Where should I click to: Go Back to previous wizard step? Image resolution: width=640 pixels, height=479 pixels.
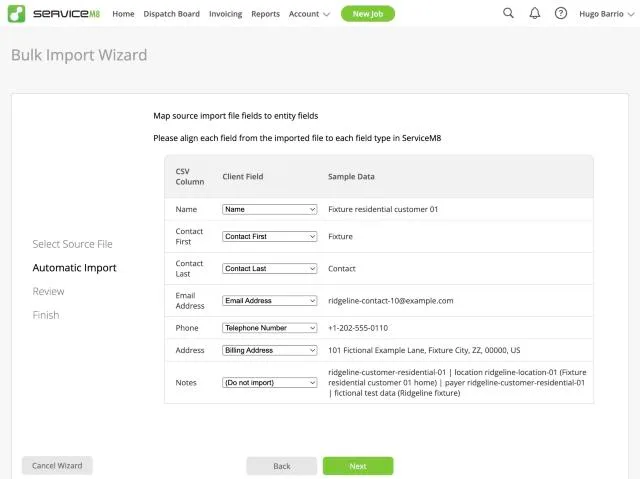click(282, 466)
